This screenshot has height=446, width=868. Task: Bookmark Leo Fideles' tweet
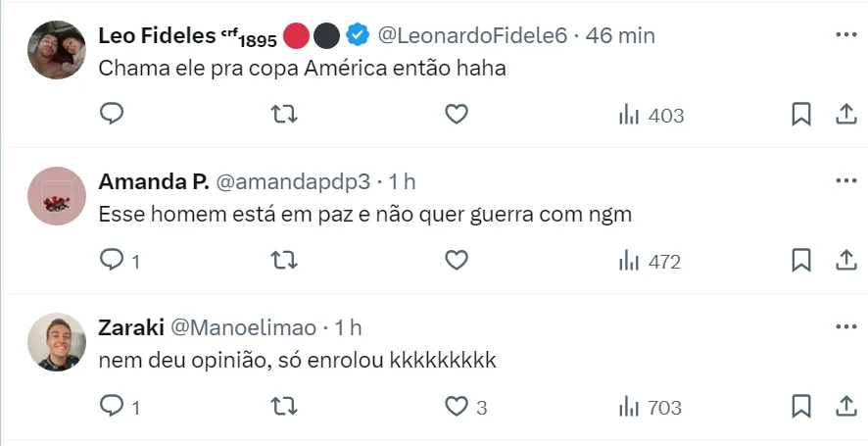[x=800, y=115]
